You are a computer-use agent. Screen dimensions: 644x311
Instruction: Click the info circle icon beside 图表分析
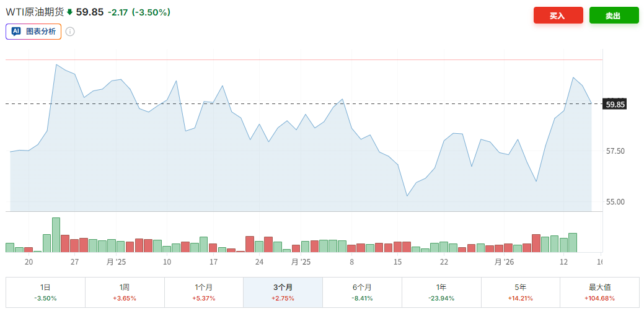click(70, 32)
